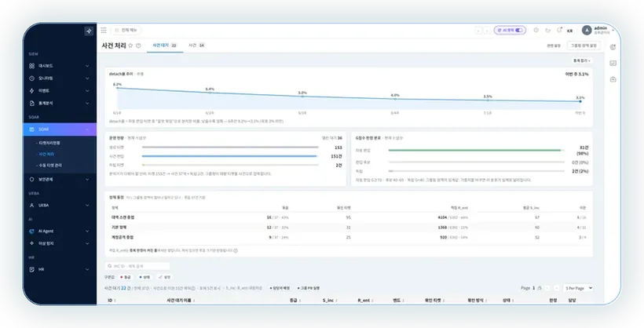Screen dimensions: 644x328
Task: Click the UEBA user icon
Action: coord(31,206)
